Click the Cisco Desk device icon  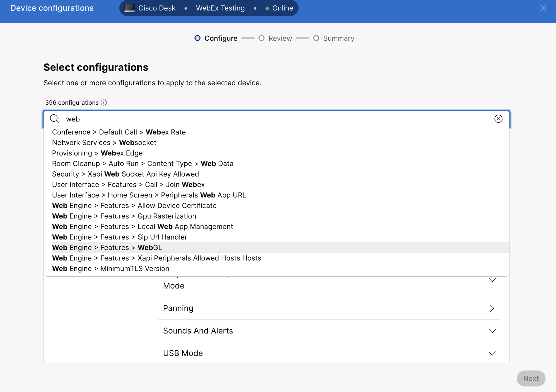coord(129,8)
